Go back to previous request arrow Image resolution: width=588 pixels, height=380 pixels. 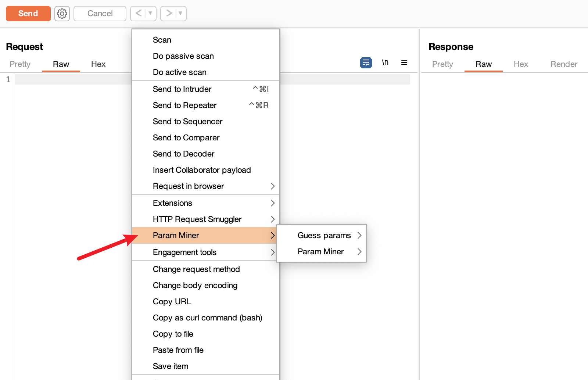coord(139,13)
